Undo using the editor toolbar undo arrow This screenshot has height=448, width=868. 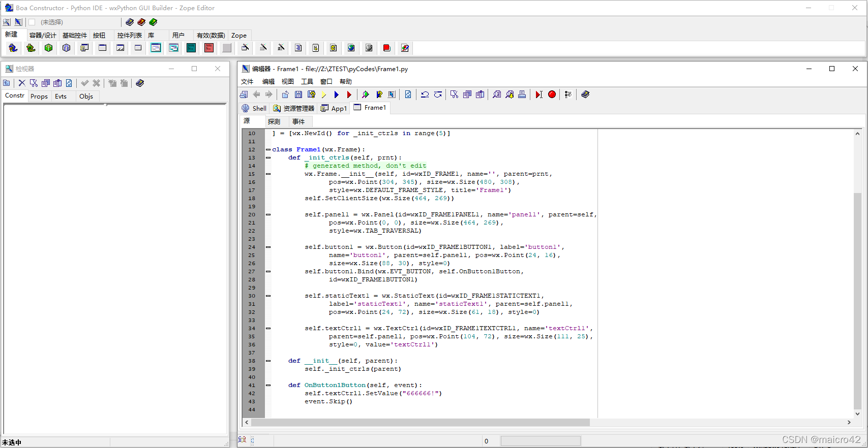(x=425, y=94)
